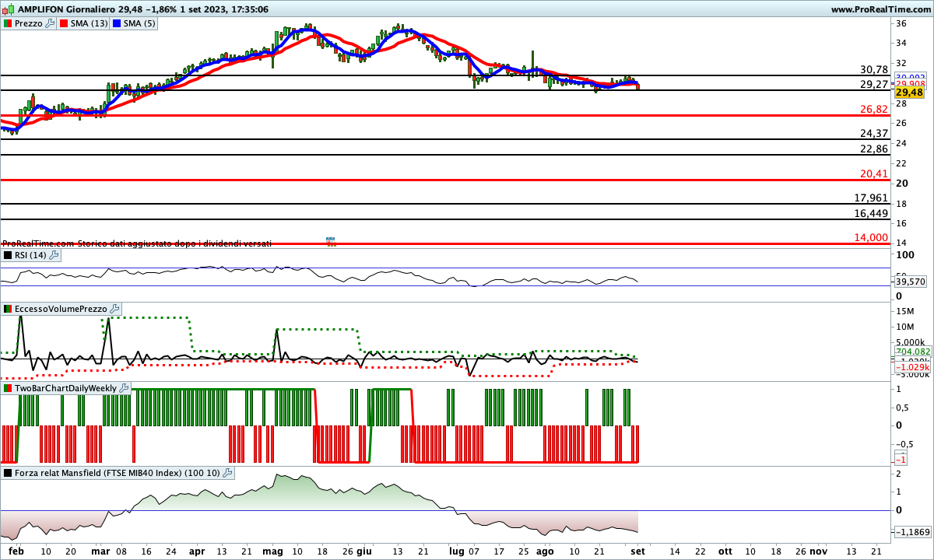Click the 39,570 RSI value label
The height and width of the screenshot is (560, 934).
909,282
